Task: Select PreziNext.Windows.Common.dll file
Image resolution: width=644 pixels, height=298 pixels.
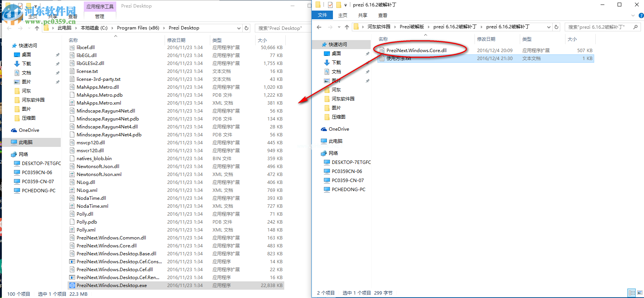Action: [x=111, y=238]
